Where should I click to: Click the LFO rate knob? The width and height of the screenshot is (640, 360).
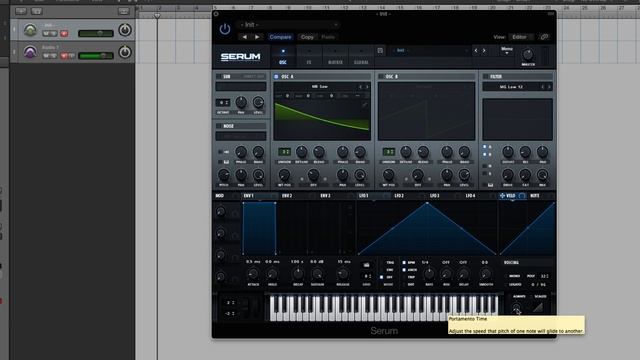pyautogui.click(x=429, y=274)
